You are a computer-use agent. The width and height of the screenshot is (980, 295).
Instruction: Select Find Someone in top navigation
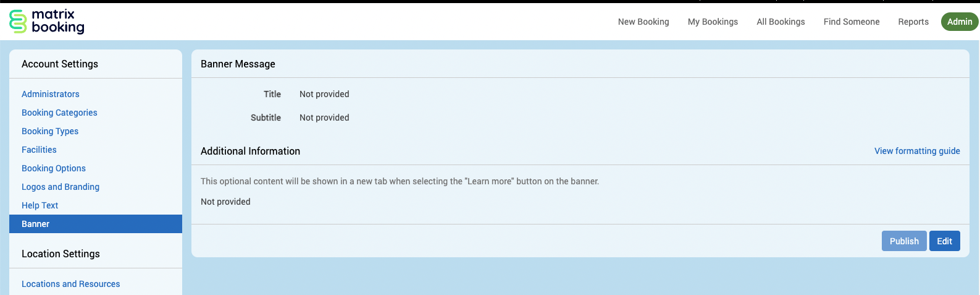click(x=851, y=22)
